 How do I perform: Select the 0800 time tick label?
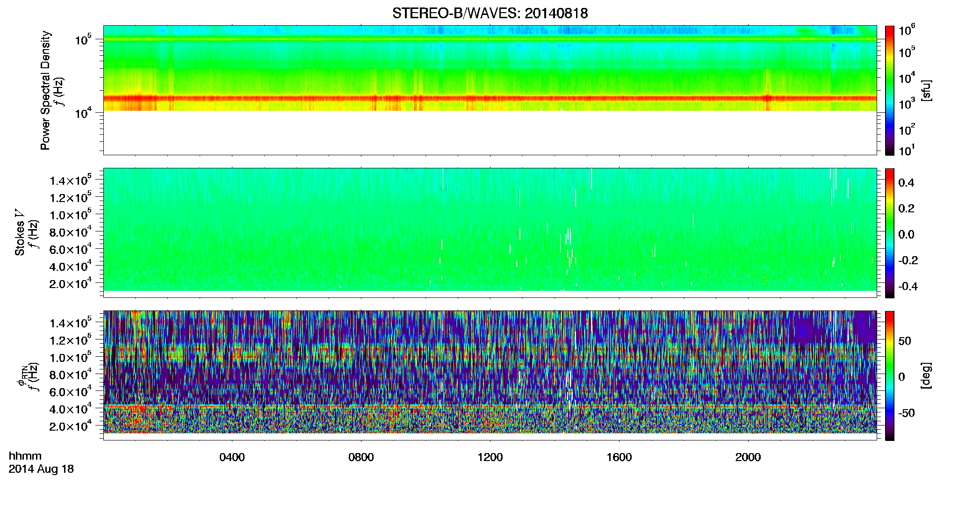(x=361, y=457)
